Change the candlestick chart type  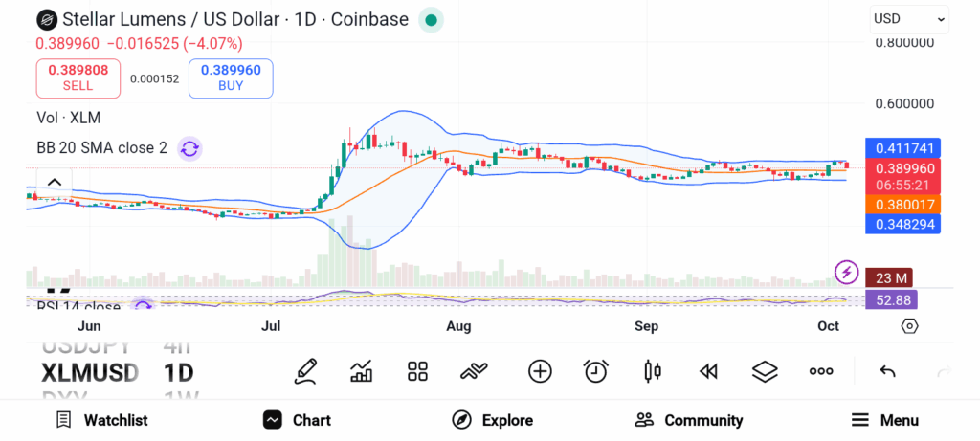click(653, 371)
